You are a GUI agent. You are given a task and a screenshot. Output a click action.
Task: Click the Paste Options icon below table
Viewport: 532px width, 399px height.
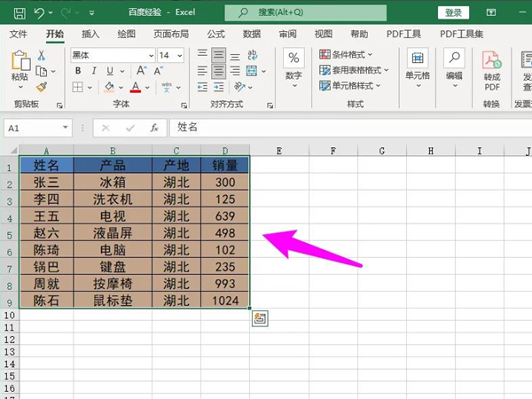click(x=260, y=318)
